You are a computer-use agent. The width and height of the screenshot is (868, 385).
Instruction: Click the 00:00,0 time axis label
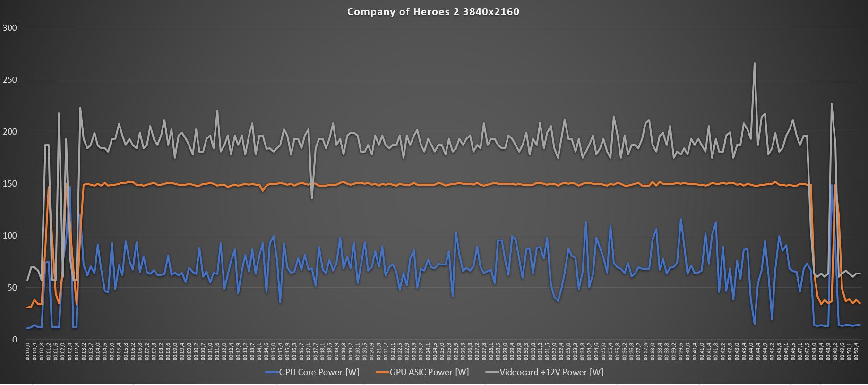(x=27, y=353)
